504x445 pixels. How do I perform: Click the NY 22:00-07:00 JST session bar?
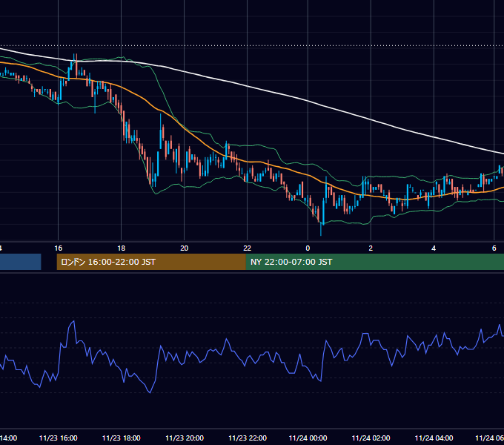pyautogui.click(x=375, y=262)
